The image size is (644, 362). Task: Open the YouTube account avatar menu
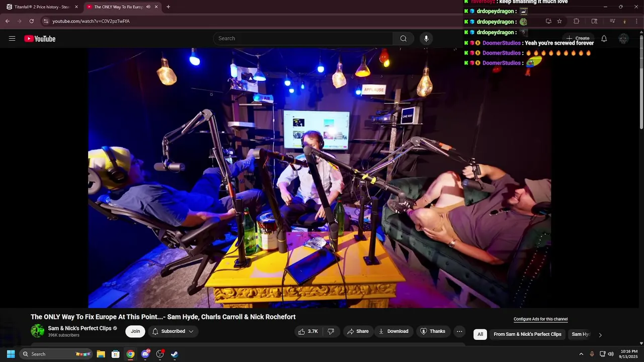click(623, 39)
